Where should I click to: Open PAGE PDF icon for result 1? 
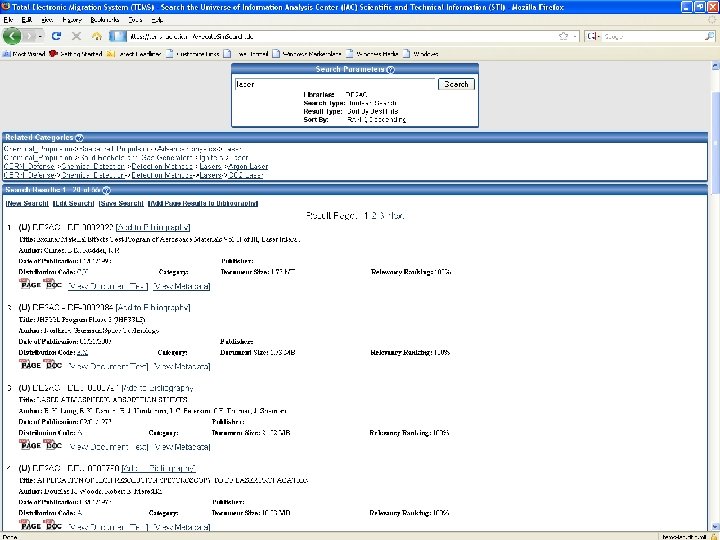[30, 284]
